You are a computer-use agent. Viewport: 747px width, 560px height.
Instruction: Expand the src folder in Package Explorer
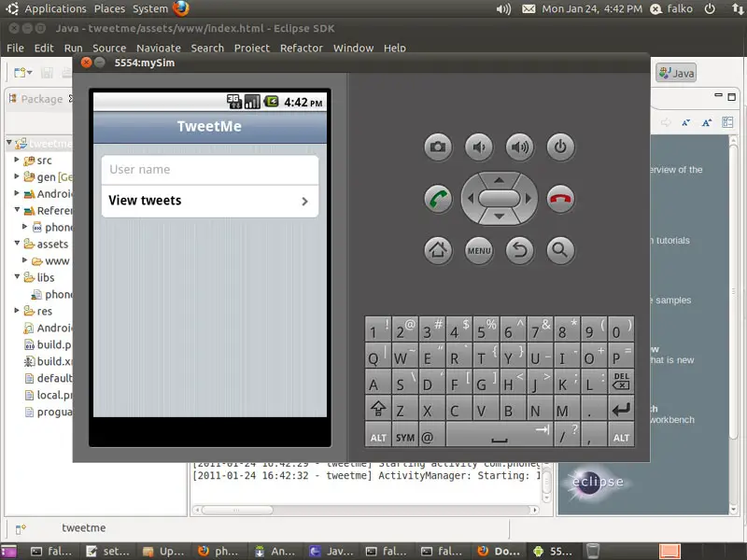[x=17, y=160]
